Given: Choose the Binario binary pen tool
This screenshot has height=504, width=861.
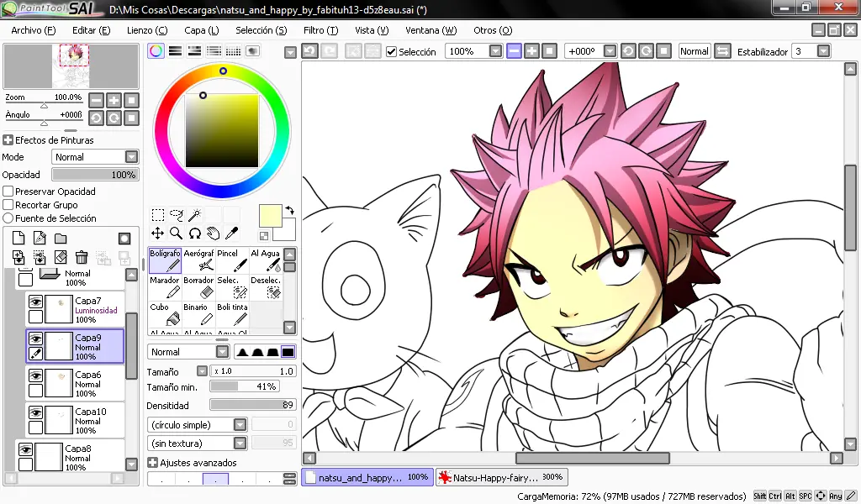Looking at the screenshot, I should click(198, 313).
